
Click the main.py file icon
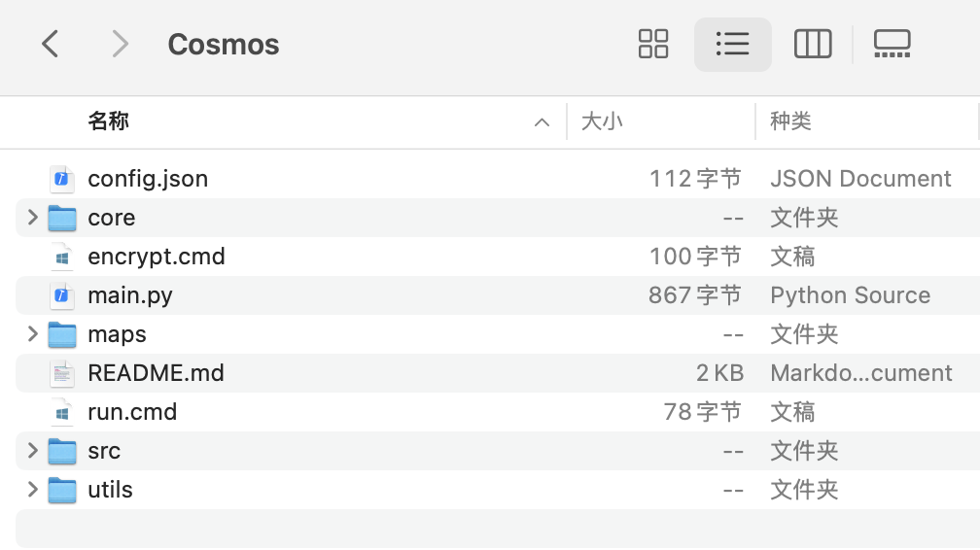(x=62, y=295)
